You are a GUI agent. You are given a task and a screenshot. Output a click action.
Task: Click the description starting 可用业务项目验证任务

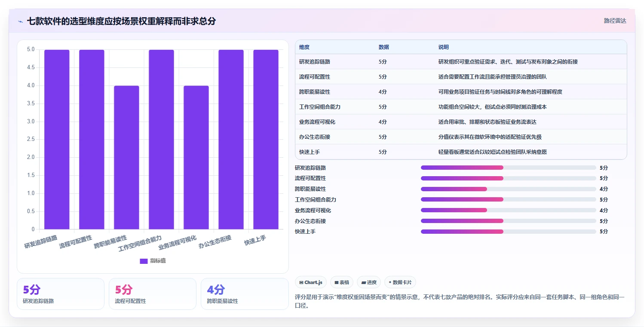(x=500, y=92)
